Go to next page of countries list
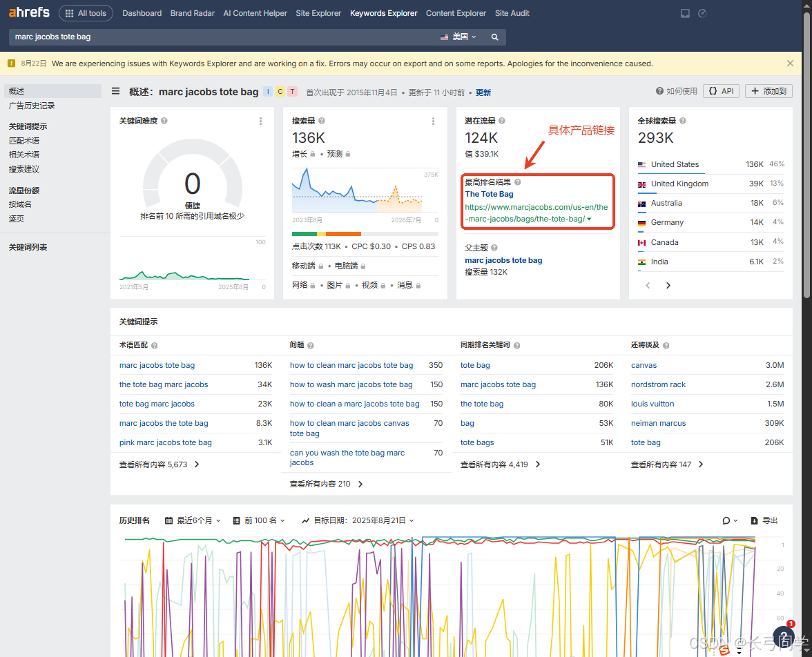812x657 pixels. pos(668,285)
